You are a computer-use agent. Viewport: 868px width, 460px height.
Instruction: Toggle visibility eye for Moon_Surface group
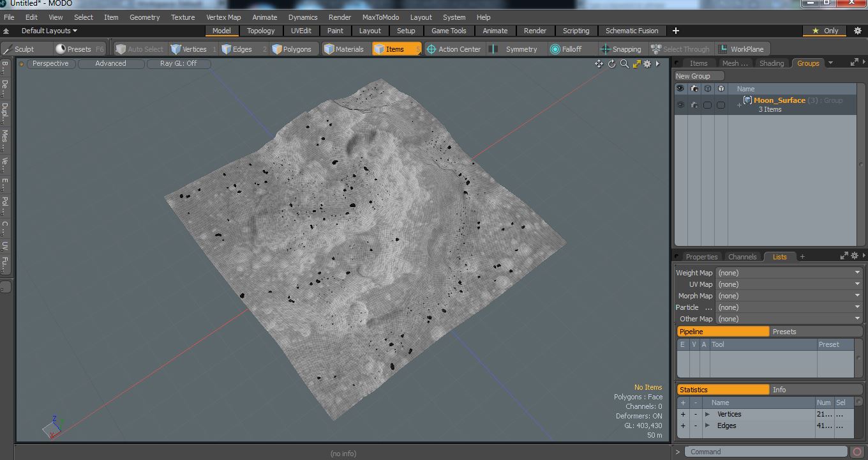pyautogui.click(x=680, y=105)
